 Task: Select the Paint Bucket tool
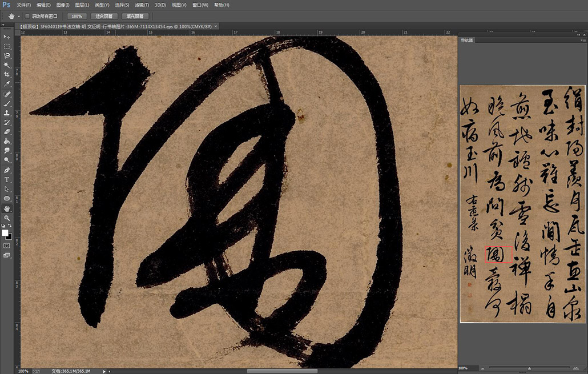[x=7, y=142]
